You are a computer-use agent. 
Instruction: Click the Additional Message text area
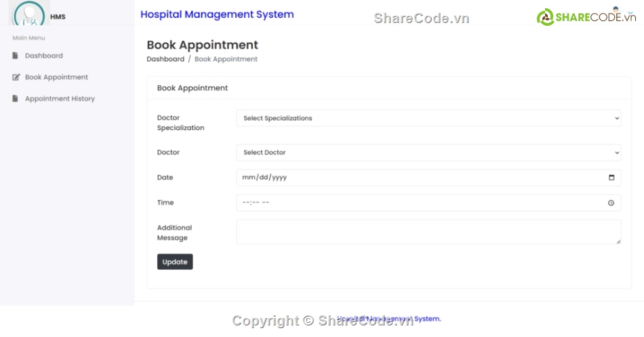click(x=428, y=232)
